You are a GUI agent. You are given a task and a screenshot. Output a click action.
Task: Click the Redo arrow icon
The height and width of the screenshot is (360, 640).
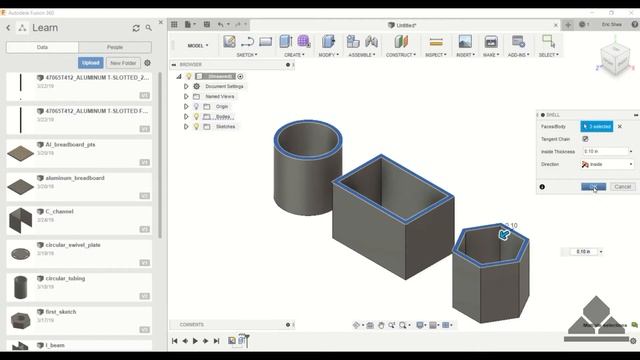(x=238, y=24)
